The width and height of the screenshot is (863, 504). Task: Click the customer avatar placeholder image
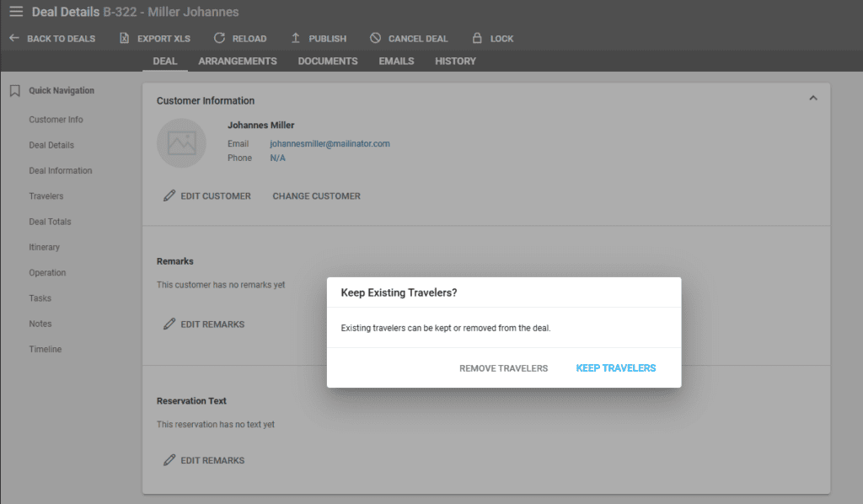[x=181, y=143]
